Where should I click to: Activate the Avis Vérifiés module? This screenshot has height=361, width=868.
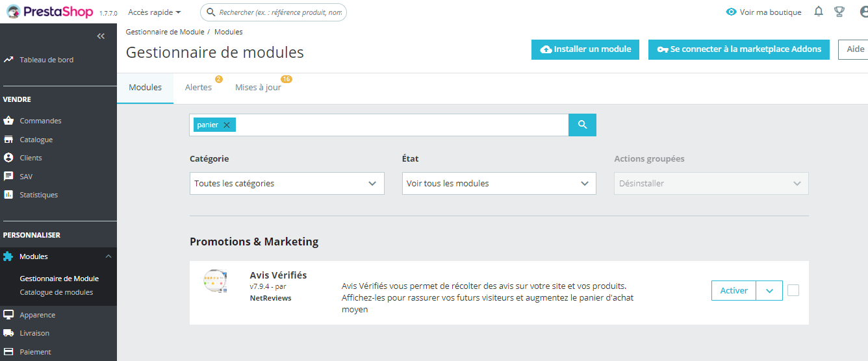pos(734,291)
